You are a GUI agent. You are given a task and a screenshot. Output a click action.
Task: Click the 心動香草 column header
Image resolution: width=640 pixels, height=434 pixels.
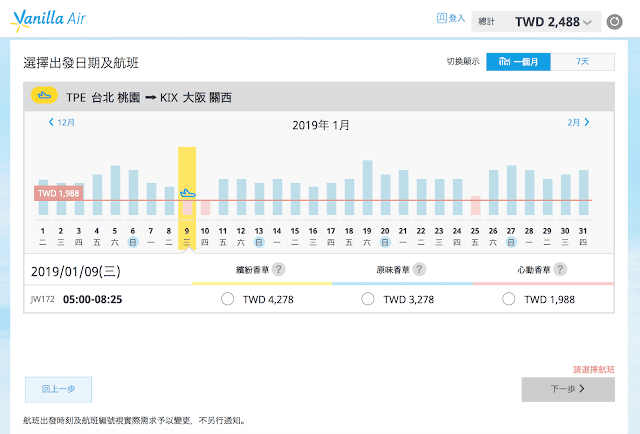click(x=534, y=270)
